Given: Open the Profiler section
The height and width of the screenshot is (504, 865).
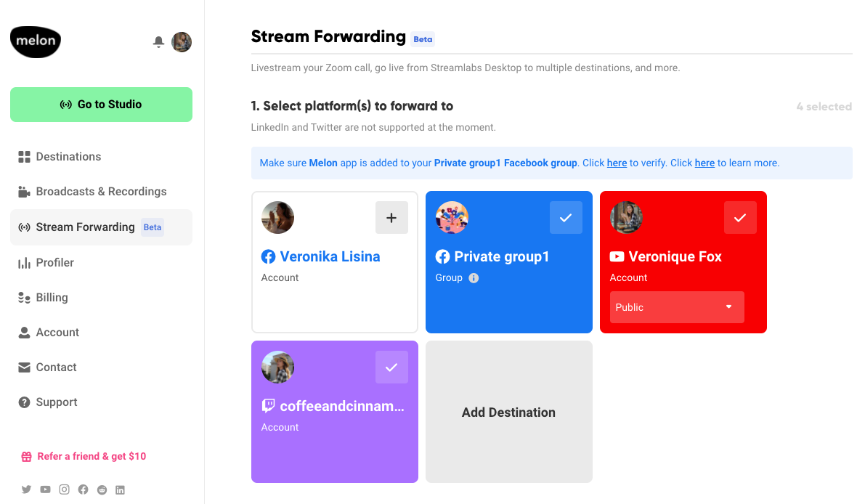Looking at the screenshot, I should point(101,263).
